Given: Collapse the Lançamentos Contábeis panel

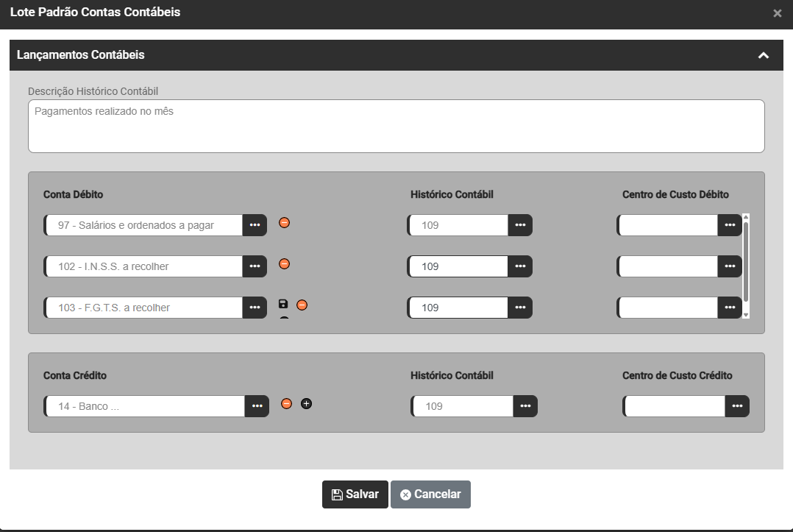Looking at the screenshot, I should click(764, 55).
